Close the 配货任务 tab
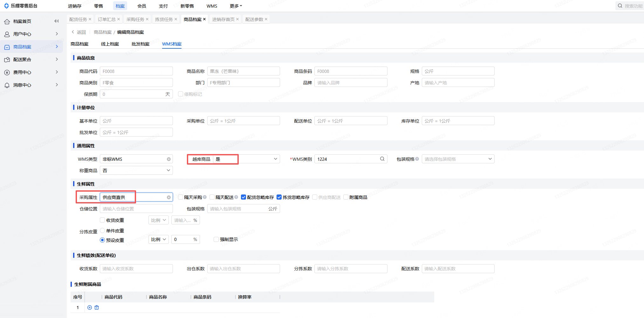 pyautogui.click(x=90, y=19)
